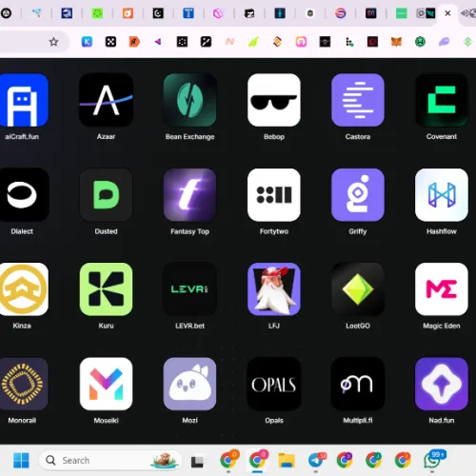Open the LFJ wizard app icon

click(274, 289)
